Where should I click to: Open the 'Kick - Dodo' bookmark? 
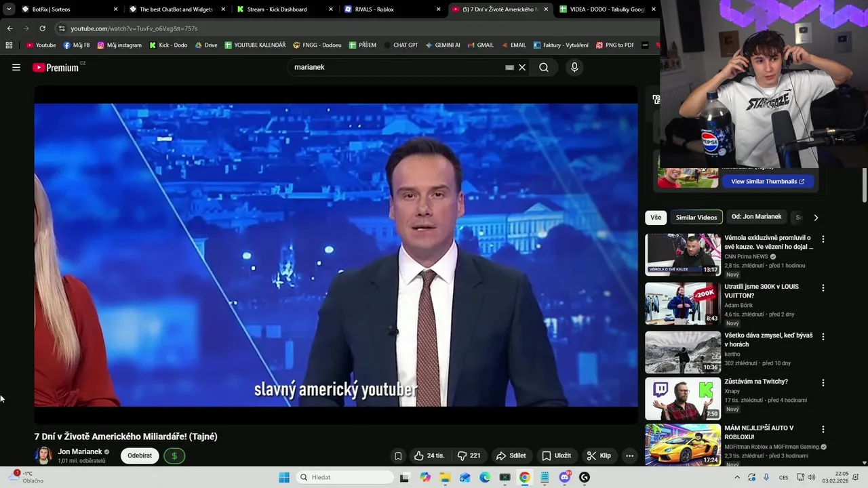click(x=168, y=45)
